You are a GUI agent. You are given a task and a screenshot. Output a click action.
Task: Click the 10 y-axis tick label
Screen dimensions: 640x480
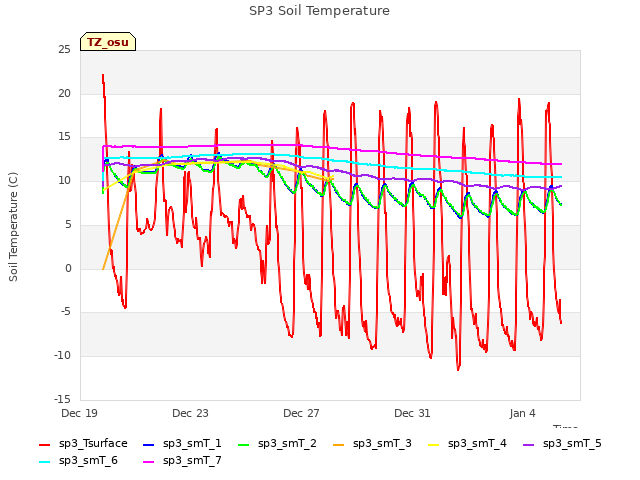coord(64,180)
